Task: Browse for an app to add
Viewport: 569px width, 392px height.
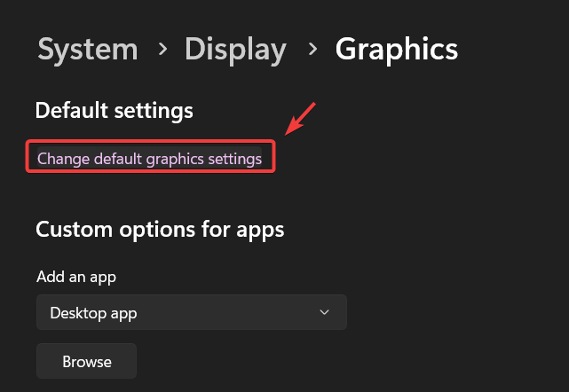Action: (x=86, y=361)
